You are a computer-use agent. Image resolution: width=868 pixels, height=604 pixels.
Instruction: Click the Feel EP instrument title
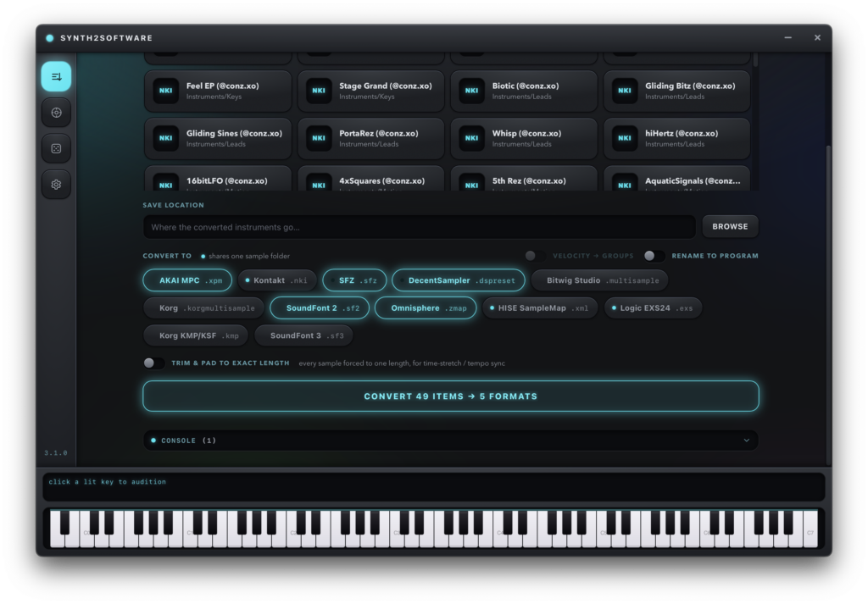[x=223, y=86]
